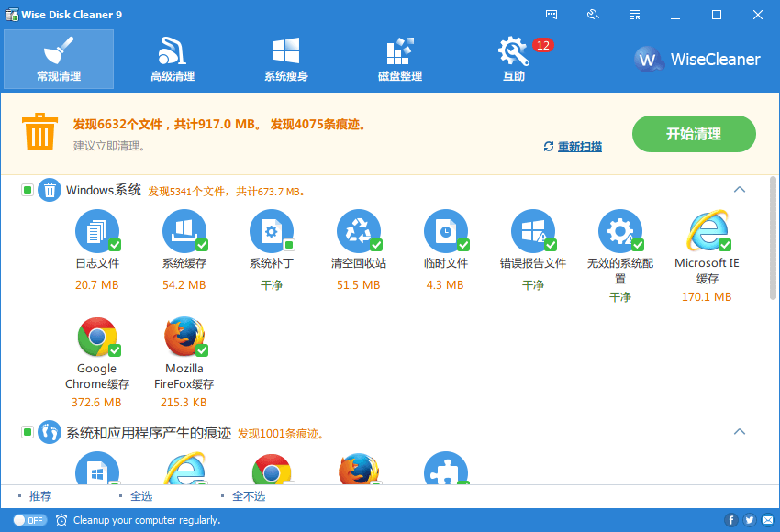Click the 54.2 MB size under 系统缓存
The image size is (780, 532).
click(x=184, y=285)
